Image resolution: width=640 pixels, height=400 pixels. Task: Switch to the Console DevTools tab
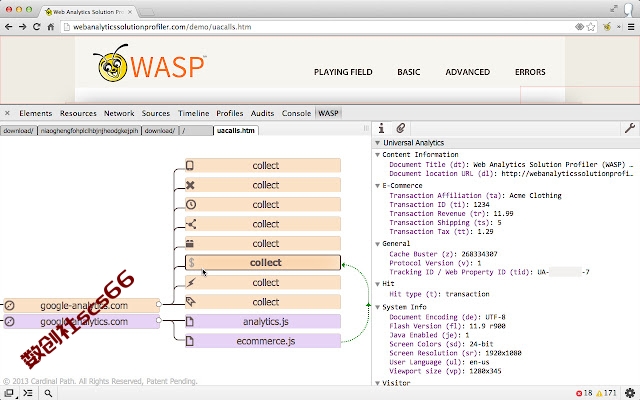(296, 113)
